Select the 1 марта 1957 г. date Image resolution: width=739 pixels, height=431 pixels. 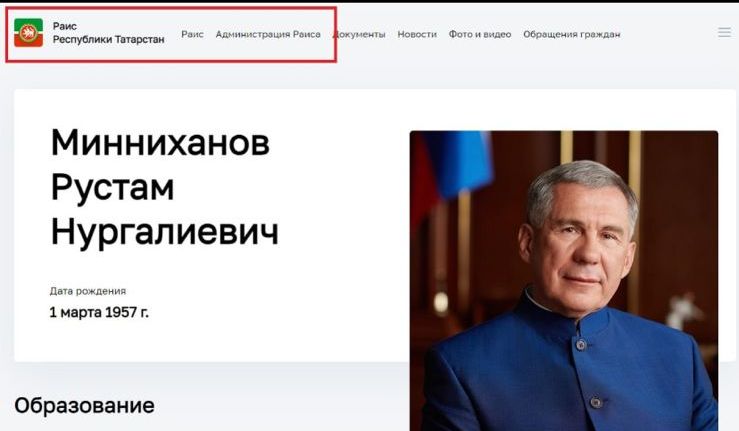[x=99, y=312]
